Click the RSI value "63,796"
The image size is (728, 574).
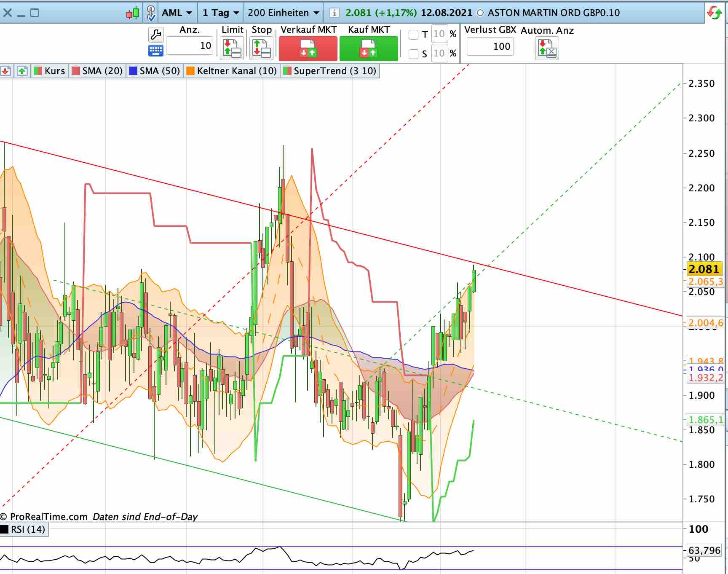point(704,550)
